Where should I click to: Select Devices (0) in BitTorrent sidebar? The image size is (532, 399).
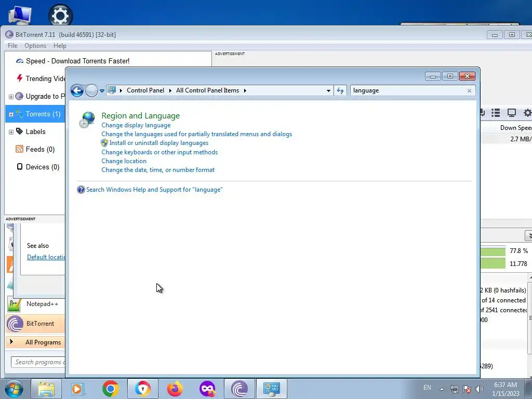pyautogui.click(x=43, y=167)
